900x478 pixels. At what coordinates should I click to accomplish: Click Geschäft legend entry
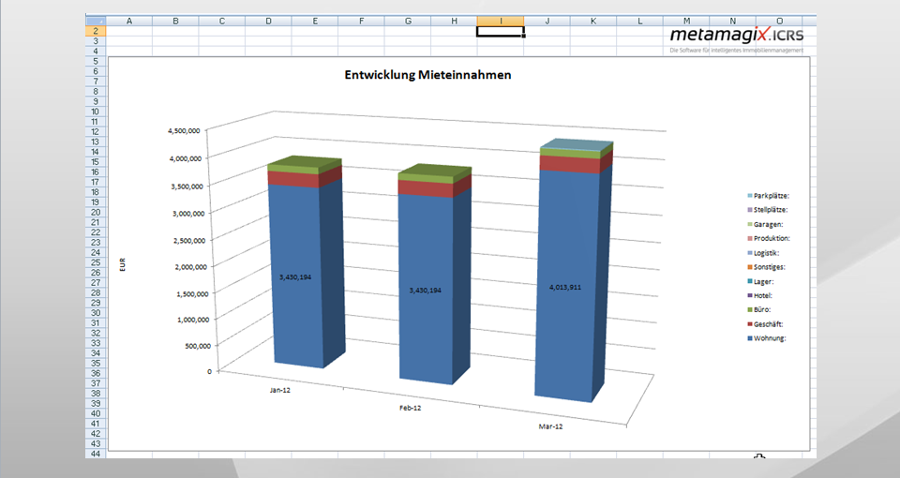[765, 324]
